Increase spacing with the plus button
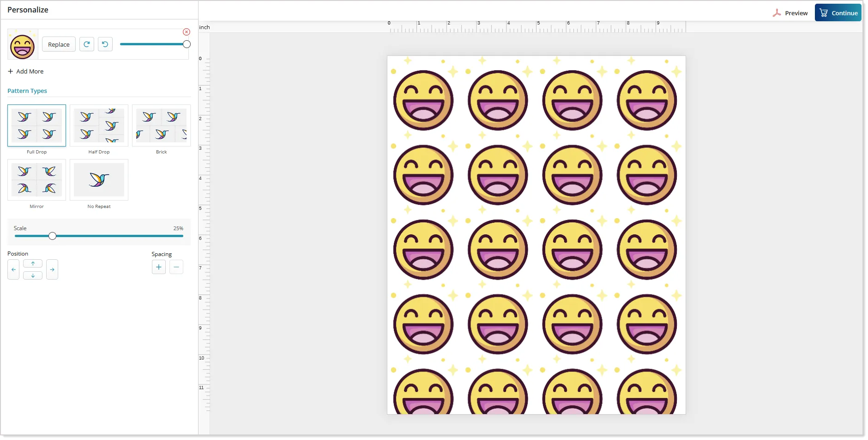This screenshot has height=440, width=868. 159,267
